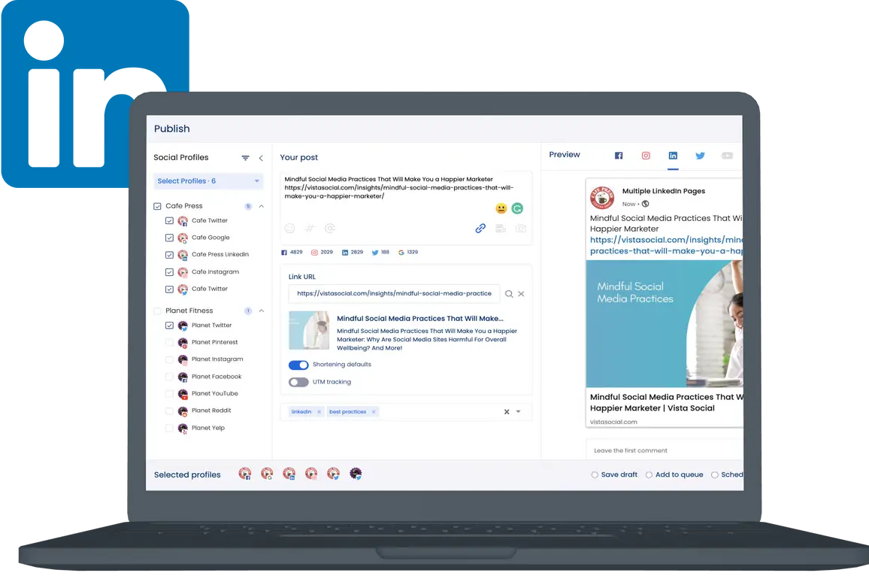Viewport: 869px width, 588px height.
Task: Click the Leave the first comment field
Action: [662, 450]
